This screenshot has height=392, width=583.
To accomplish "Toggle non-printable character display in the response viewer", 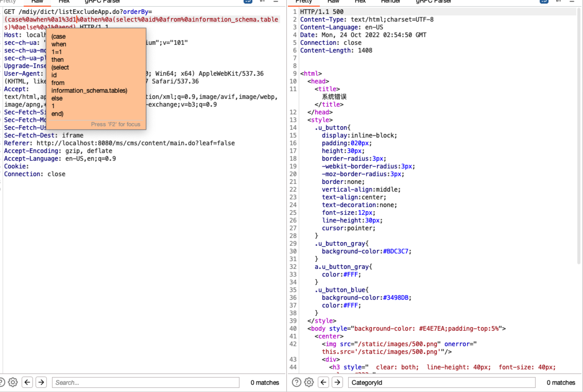I will [x=559, y=2].
